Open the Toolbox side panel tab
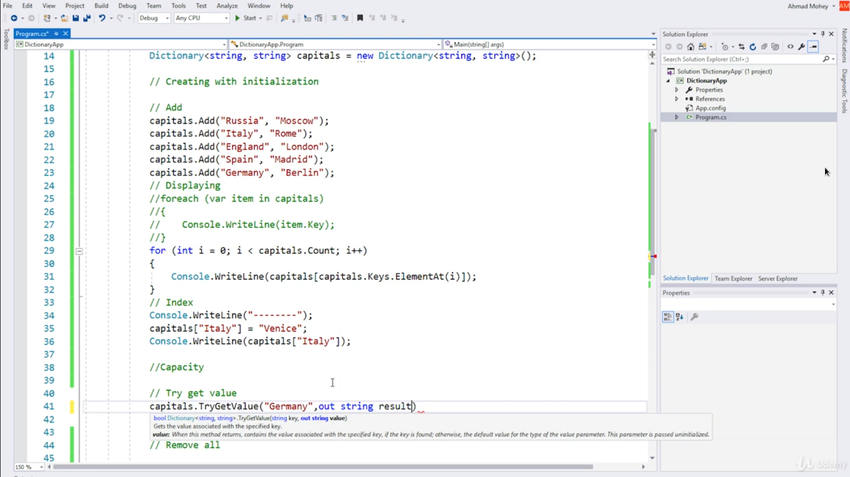This screenshot has height=477, width=850. tap(6, 40)
